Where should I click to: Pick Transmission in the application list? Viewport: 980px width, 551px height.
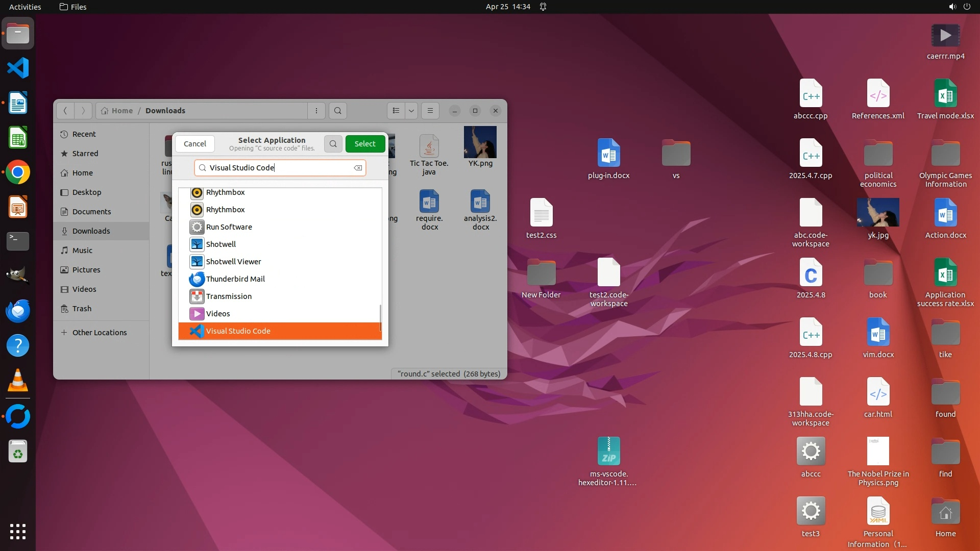(x=228, y=296)
